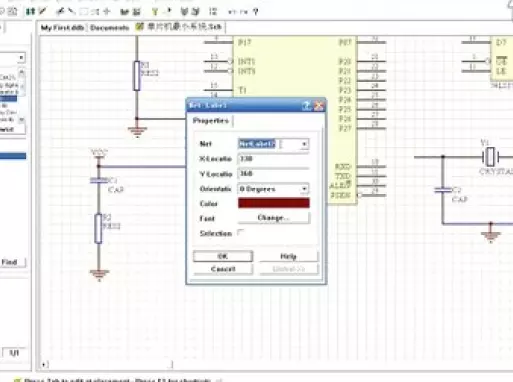Viewport: 513px width, 382px height.
Task: Click the dashed-rectangle select-area toolbar icon
Action: pyautogui.click(x=84, y=12)
